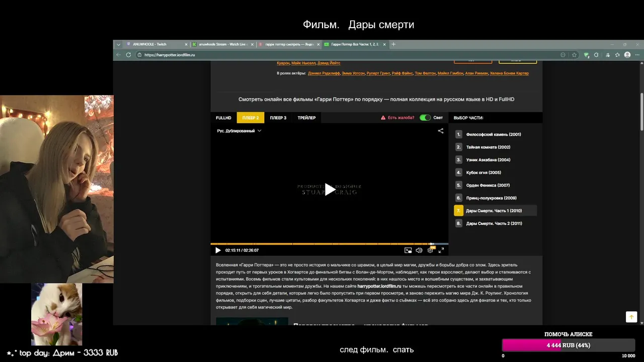Click the yellow scroll-to-top arrow button
Screen dimensions: 644x362
pos(631,317)
